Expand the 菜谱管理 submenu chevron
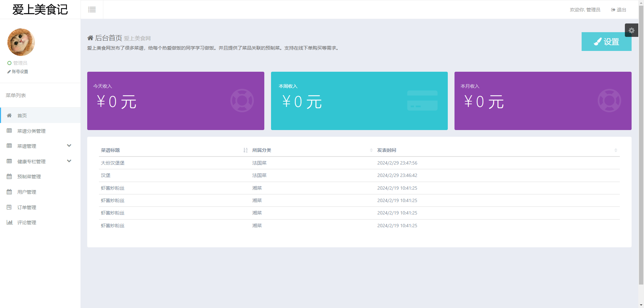 click(69, 145)
